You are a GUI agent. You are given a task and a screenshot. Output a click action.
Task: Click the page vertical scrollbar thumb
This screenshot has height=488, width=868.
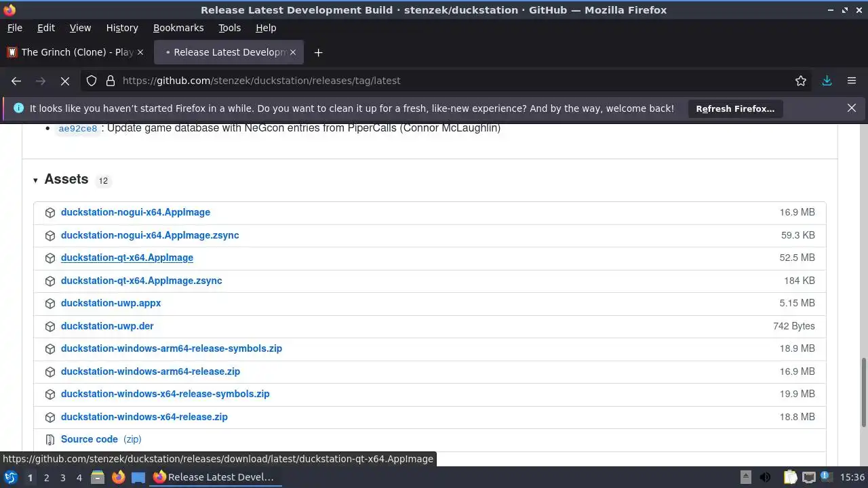tap(864, 393)
